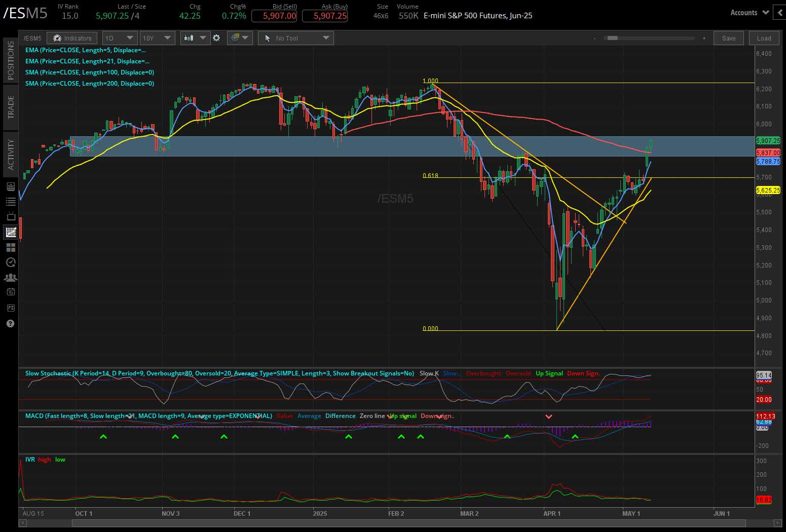This screenshot has height=532, width=786.
Task: Open the OnDemand clock icon in sidebar
Action: click(10, 262)
